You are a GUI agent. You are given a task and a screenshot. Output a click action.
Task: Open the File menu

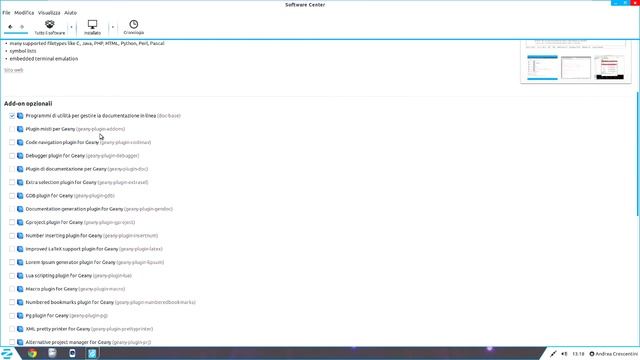pyautogui.click(x=6, y=13)
